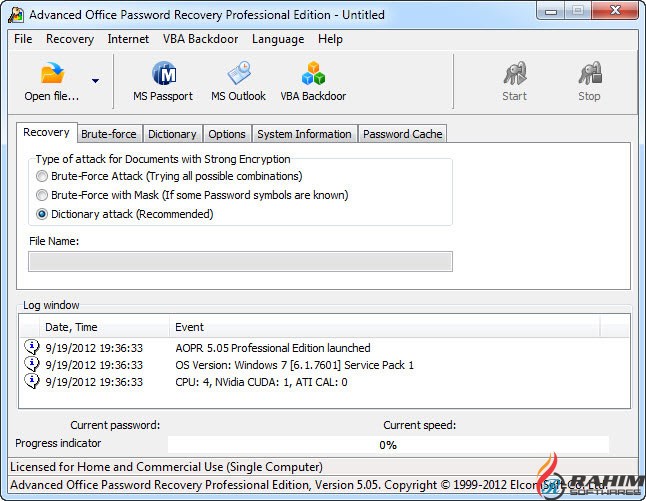The height and width of the screenshot is (501, 646).
Task: Click the Open file folder icon
Action: pos(52,73)
